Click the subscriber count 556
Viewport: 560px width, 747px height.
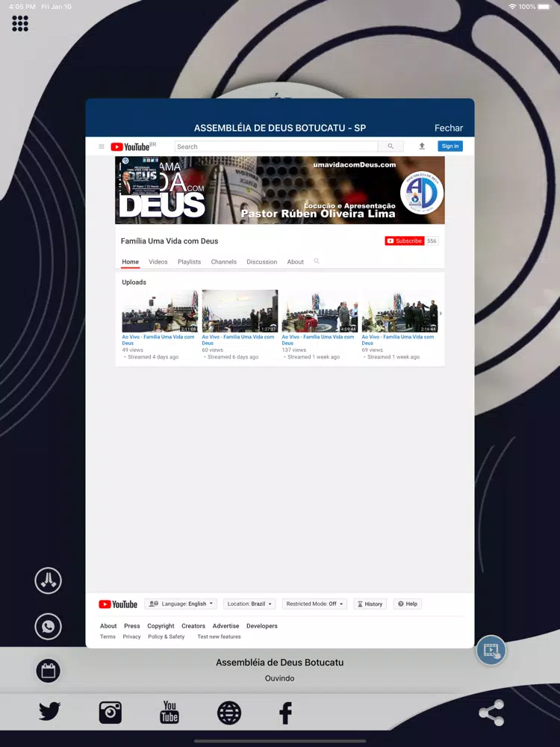coord(432,241)
